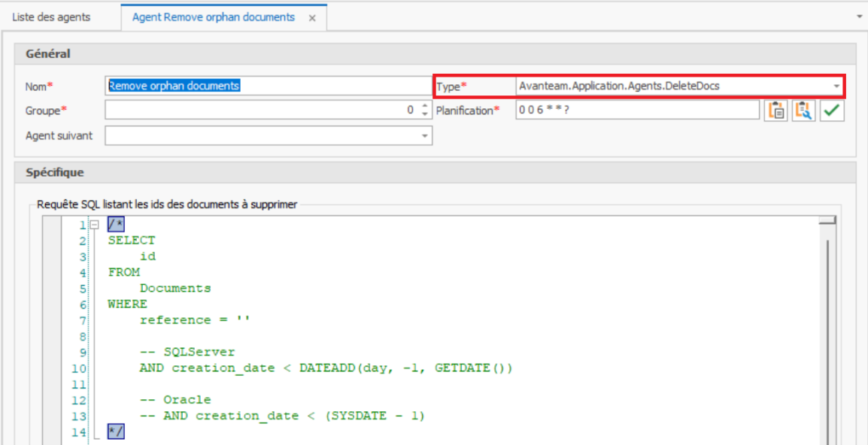
Task: Click the Nom text field
Action: (x=269, y=86)
